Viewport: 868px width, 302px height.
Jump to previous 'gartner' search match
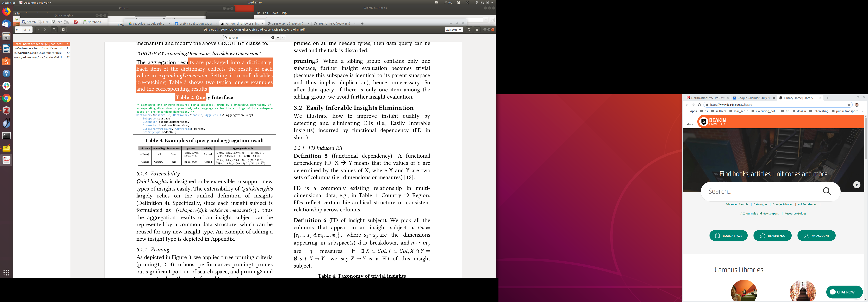coord(278,38)
